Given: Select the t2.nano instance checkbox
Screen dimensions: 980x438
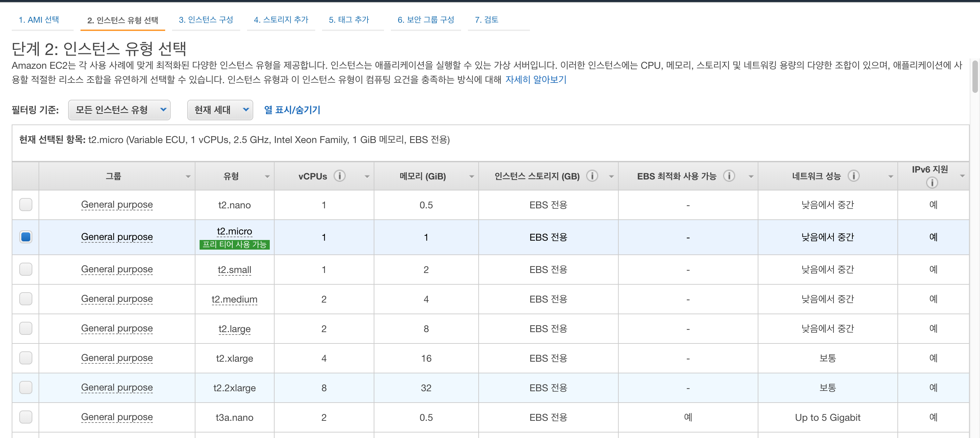Looking at the screenshot, I should pos(26,205).
